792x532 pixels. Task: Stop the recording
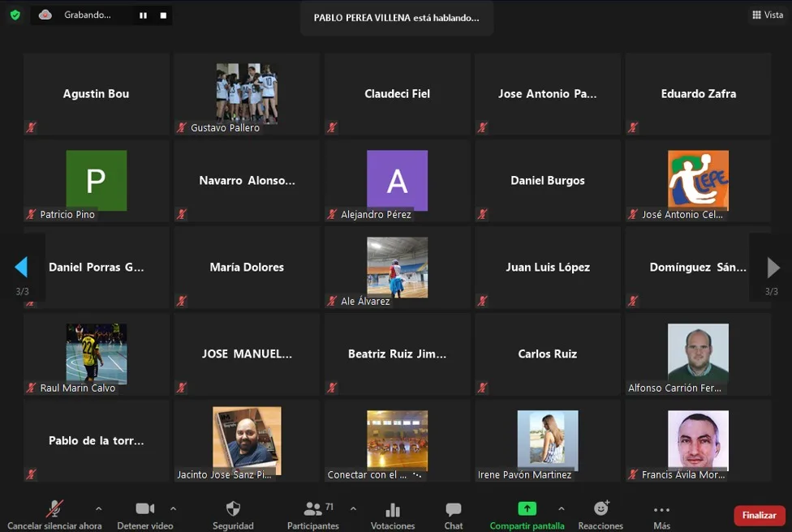coord(163,15)
